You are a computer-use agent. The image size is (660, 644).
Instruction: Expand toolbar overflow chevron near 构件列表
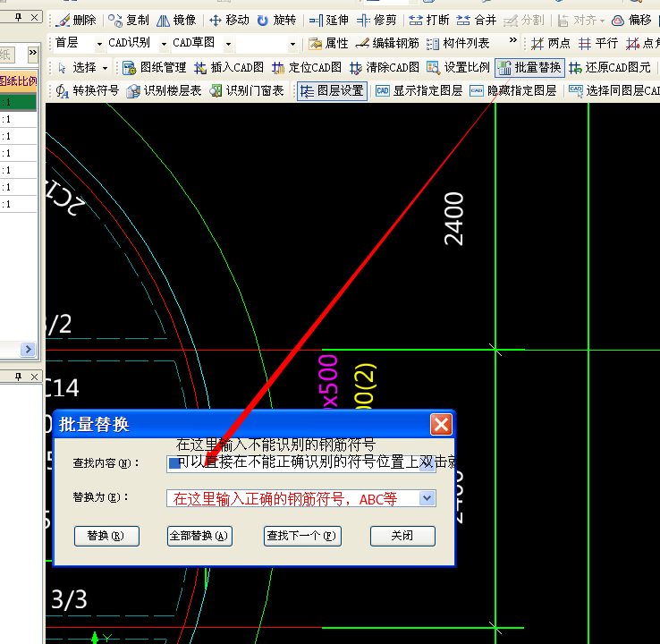click(x=512, y=40)
